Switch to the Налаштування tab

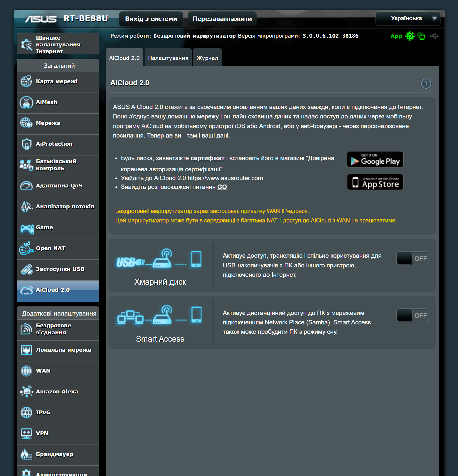coord(168,58)
